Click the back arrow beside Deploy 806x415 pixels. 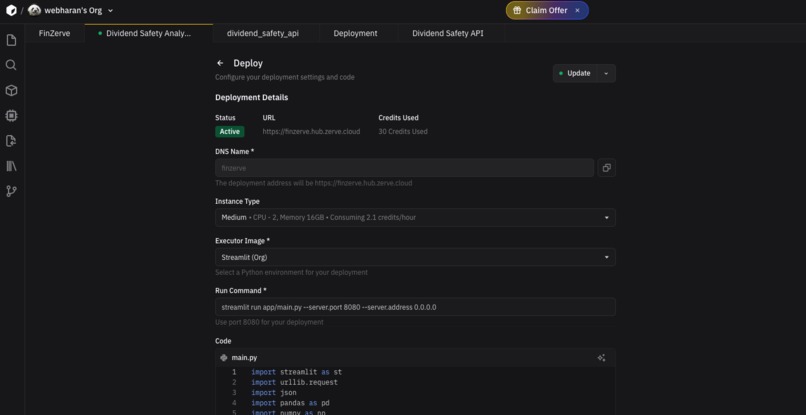click(220, 63)
